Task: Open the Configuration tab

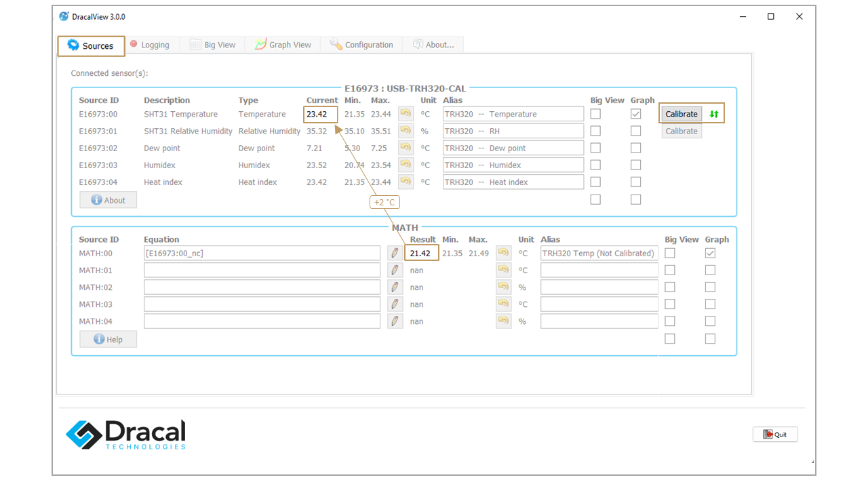Action: click(x=361, y=45)
